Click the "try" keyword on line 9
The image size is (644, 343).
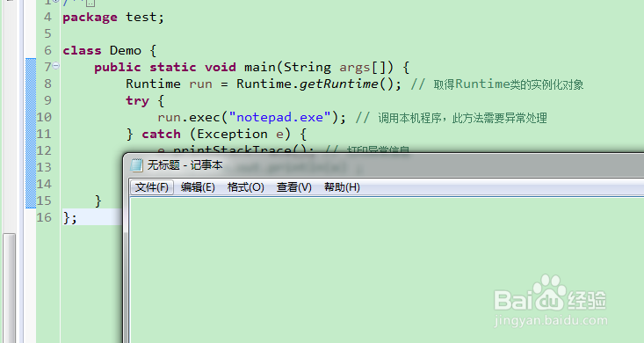point(137,101)
